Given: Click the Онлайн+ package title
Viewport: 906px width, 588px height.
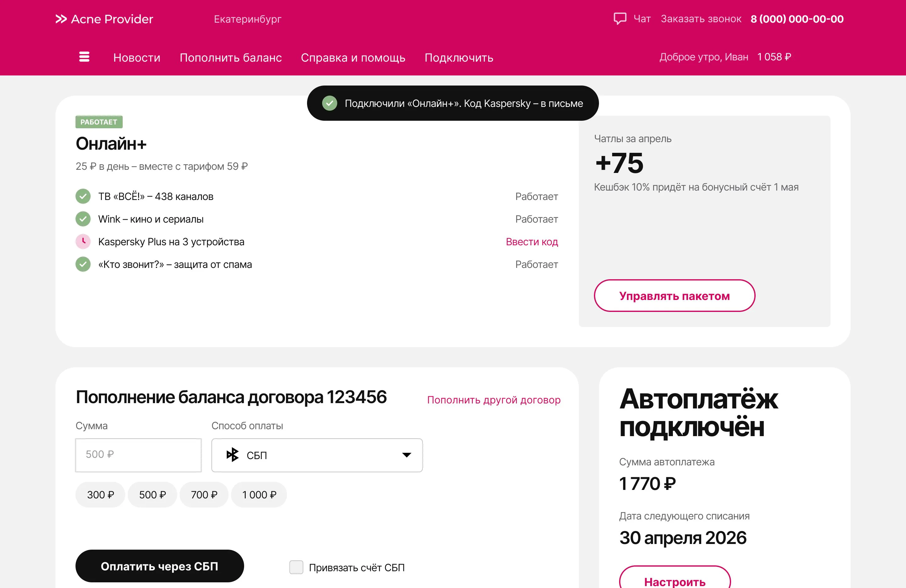Looking at the screenshot, I should (111, 143).
